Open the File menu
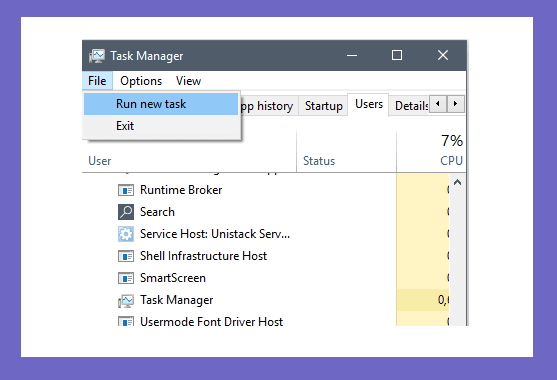 coord(97,81)
